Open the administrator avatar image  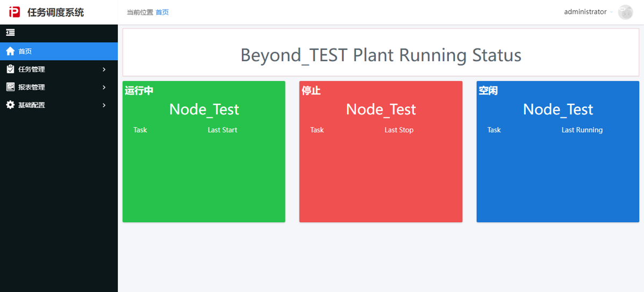pyautogui.click(x=626, y=12)
